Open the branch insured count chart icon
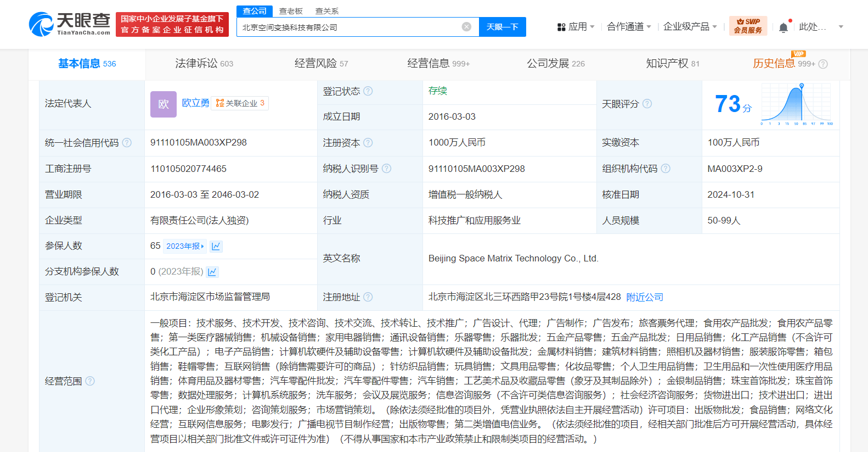The width and height of the screenshot is (868, 452). pyautogui.click(x=212, y=272)
